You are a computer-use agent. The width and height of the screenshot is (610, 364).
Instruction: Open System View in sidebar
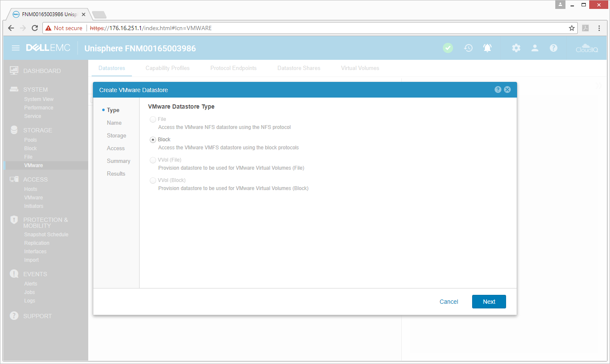tap(39, 99)
